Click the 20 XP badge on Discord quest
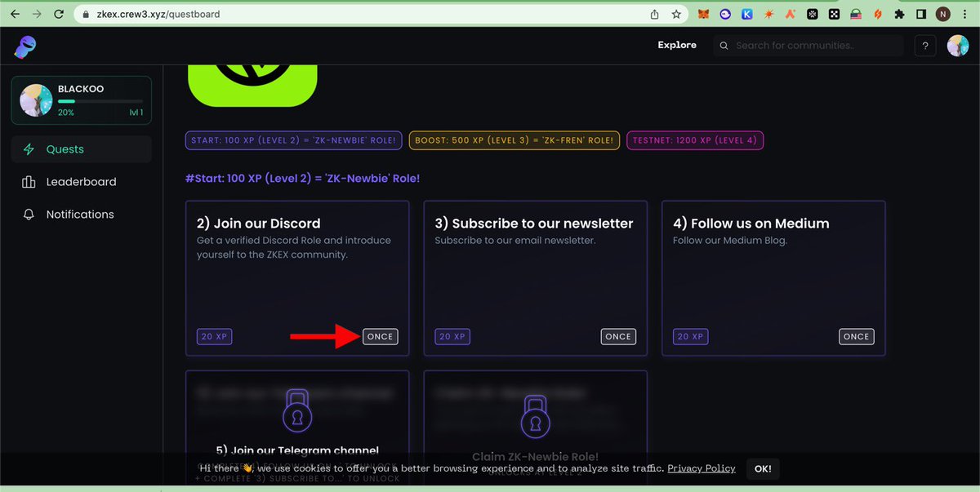This screenshot has height=492, width=980. tap(215, 336)
